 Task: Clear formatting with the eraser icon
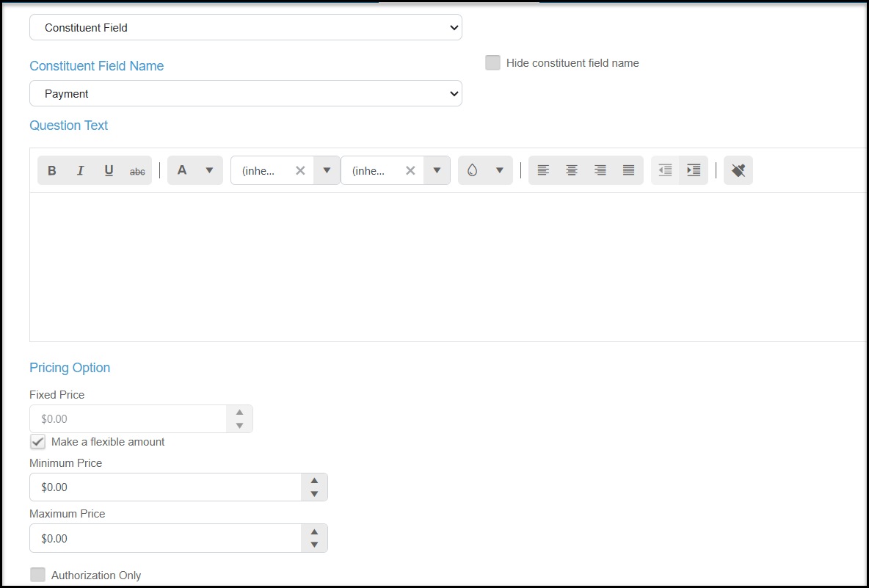pos(738,170)
